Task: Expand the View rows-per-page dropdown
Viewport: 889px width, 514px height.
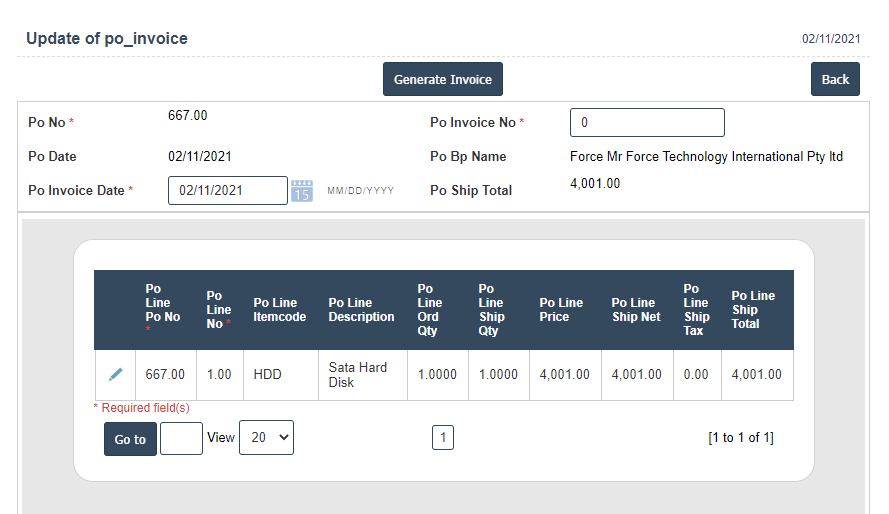Action: [x=266, y=438]
